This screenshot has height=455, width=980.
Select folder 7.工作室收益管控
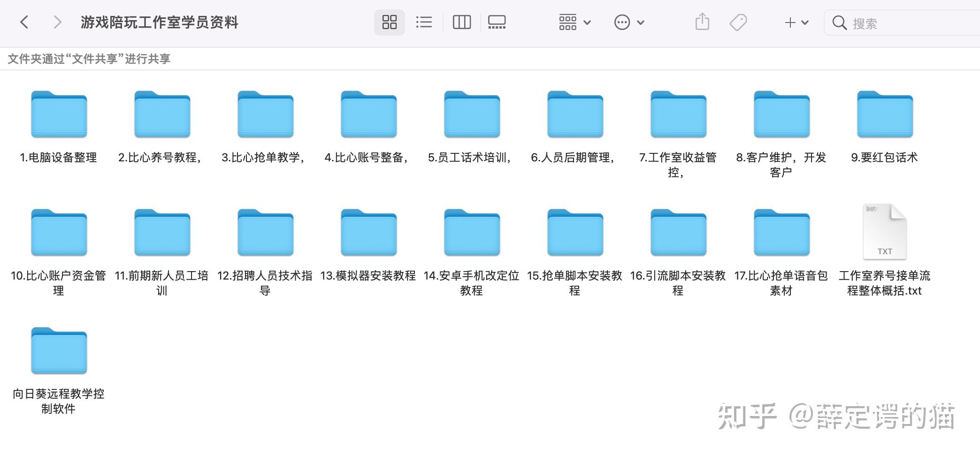click(678, 134)
